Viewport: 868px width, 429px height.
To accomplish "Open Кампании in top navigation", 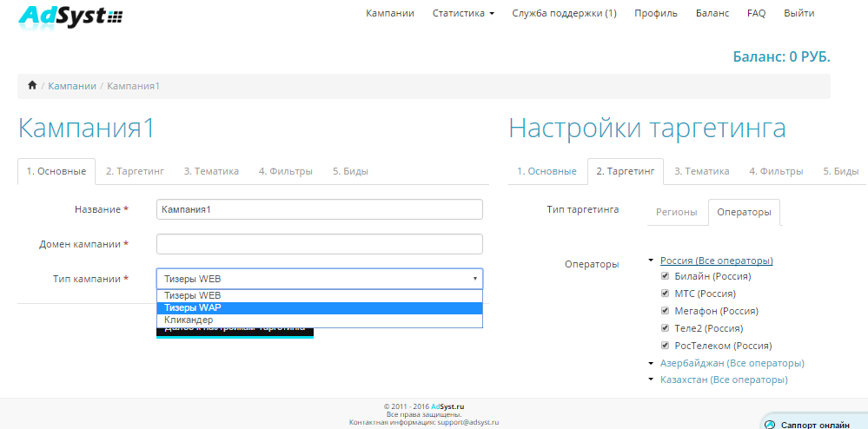I will (x=390, y=13).
